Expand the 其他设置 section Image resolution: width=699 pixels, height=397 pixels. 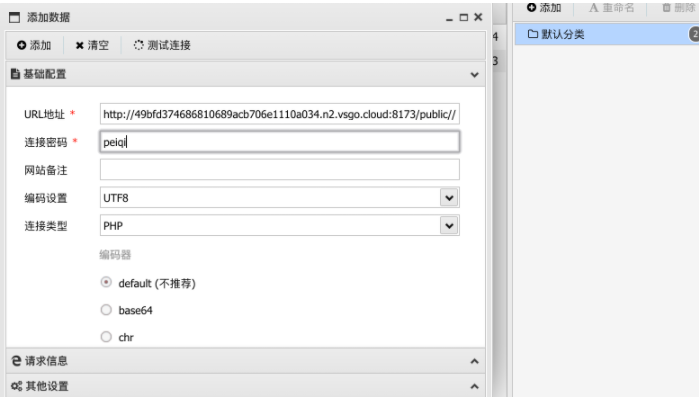(x=246, y=386)
